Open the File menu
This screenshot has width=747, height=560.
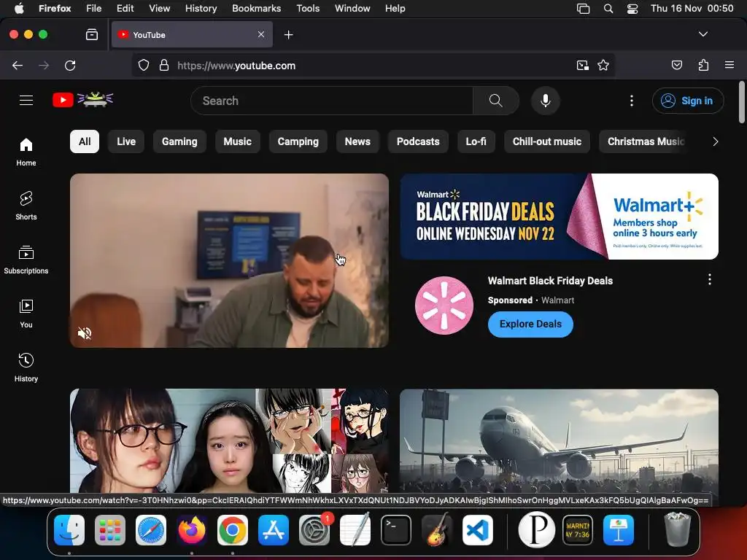pos(93,8)
